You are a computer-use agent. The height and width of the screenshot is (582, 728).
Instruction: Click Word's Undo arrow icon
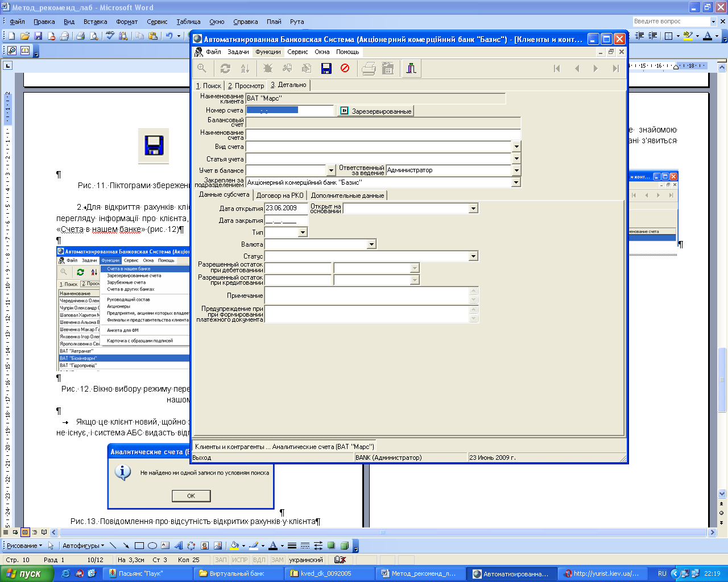point(169,36)
